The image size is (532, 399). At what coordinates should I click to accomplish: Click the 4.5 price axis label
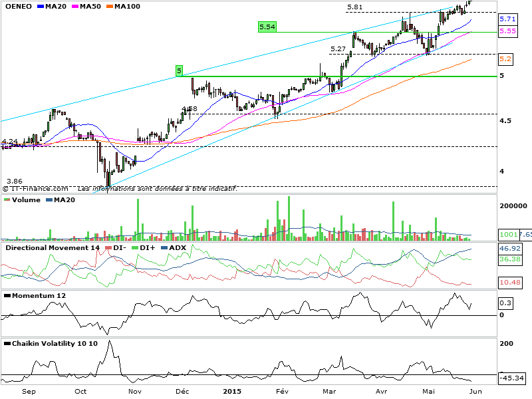(x=505, y=121)
